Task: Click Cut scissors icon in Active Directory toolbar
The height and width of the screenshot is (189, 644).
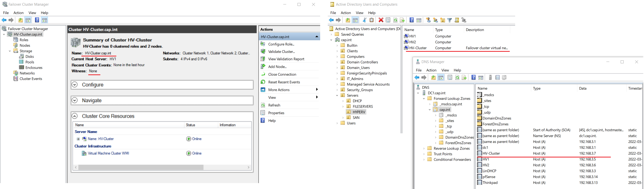Action: pyautogui.click(x=364, y=20)
